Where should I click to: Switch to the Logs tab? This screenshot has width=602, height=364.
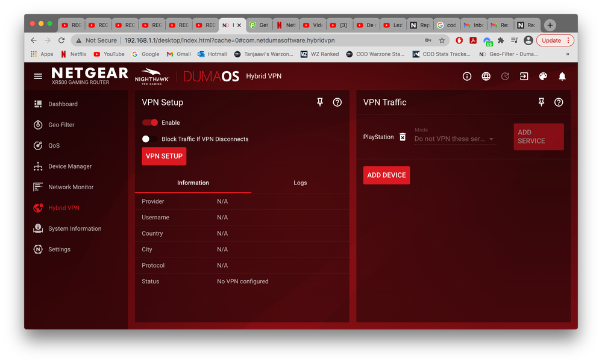(x=299, y=183)
